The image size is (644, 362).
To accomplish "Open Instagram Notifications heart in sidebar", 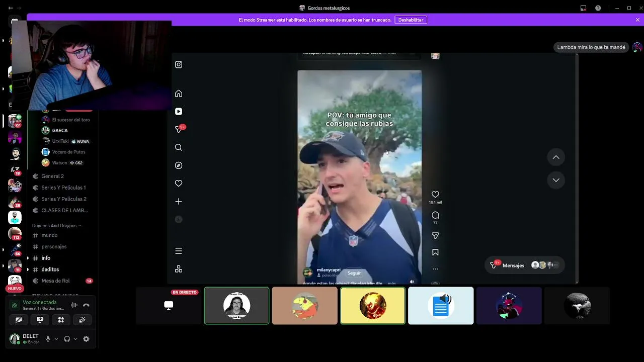I will tap(179, 184).
